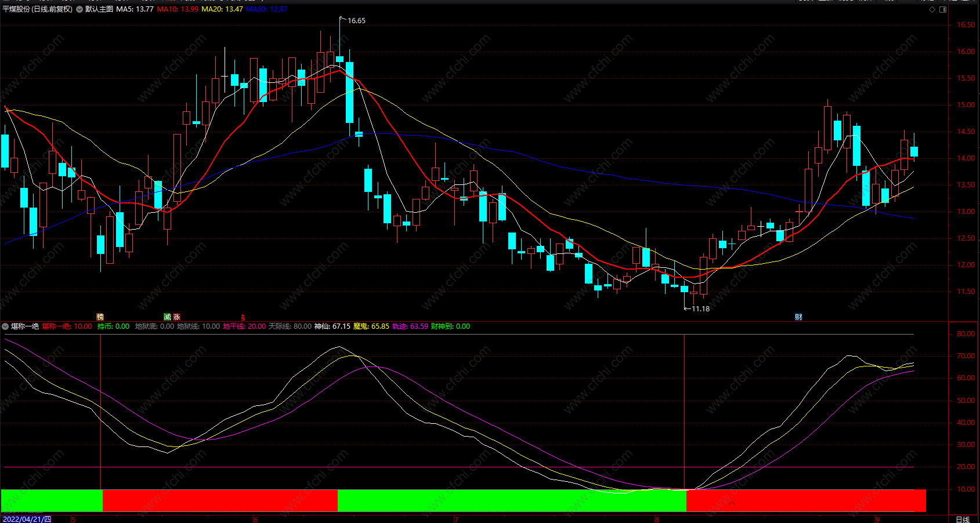Click the red 堪称一绝: 10.00 value

click(67, 326)
